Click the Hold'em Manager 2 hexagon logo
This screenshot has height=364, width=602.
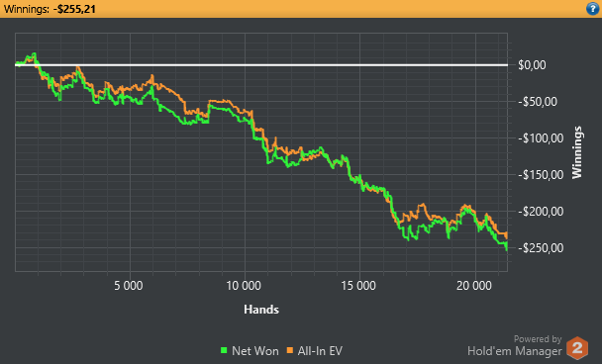(x=577, y=348)
